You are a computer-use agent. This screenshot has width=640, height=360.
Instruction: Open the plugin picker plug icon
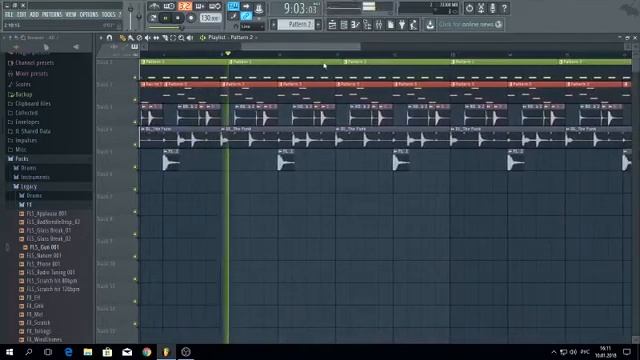click(402, 25)
